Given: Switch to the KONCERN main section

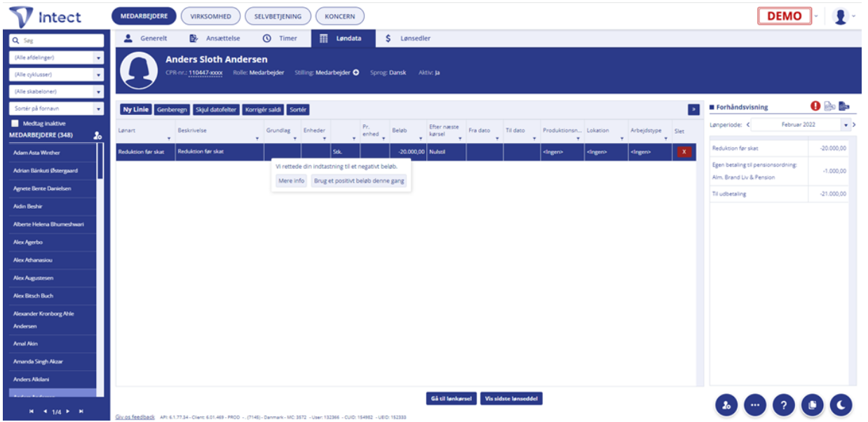Looking at the screenshot, I should (339, 16).
